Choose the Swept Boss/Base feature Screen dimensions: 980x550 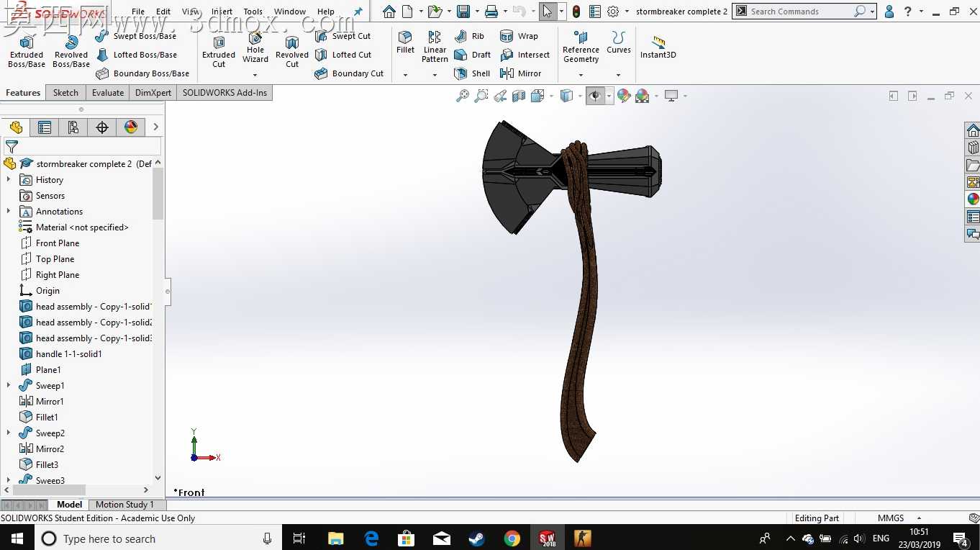click(136, 36)
